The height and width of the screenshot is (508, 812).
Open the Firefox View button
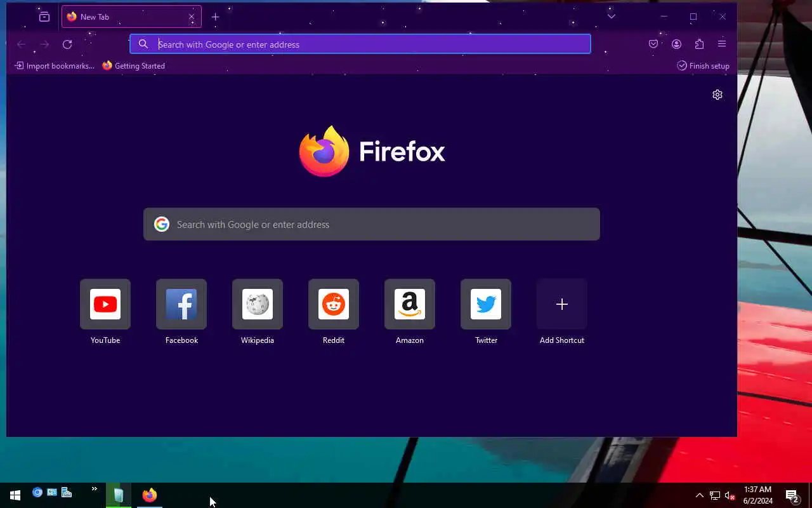pos(44,17)
